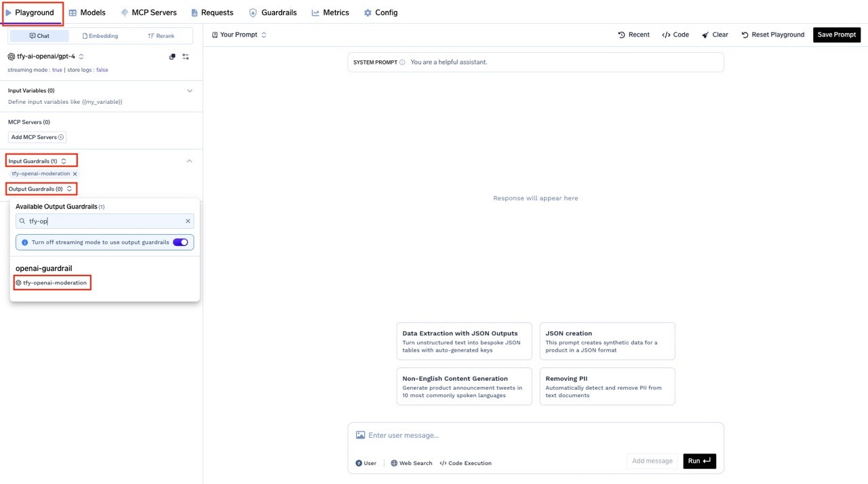Enable Web Search in the message bar

coord(411,463)
